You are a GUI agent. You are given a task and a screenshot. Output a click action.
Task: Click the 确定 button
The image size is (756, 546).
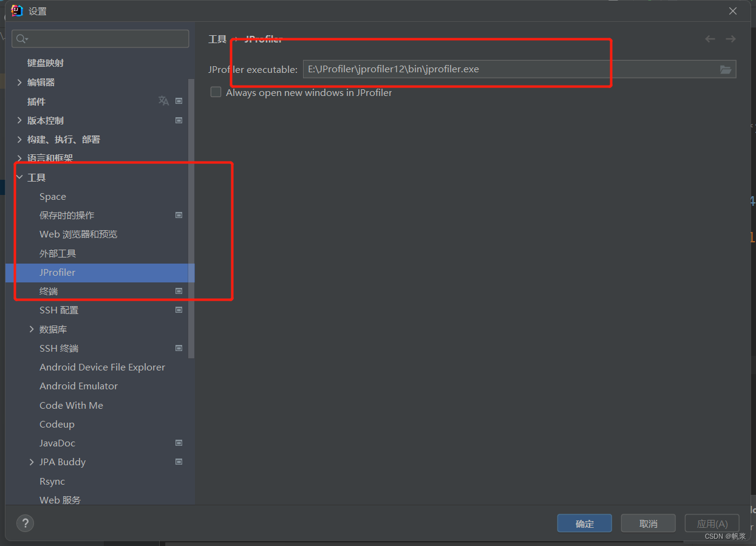click(584, 523)
